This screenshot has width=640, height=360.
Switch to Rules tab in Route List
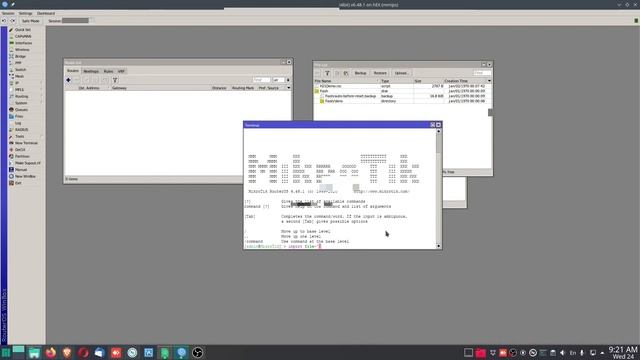(x=108, y=71)
